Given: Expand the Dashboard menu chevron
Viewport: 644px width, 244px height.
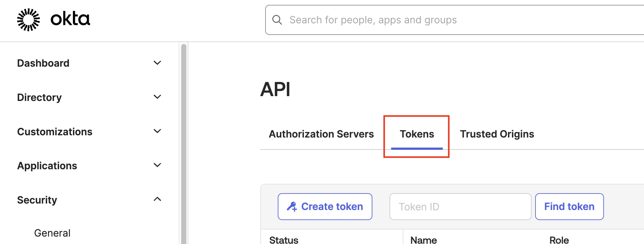Looking at the screenshot, I should tap(157, 63).
